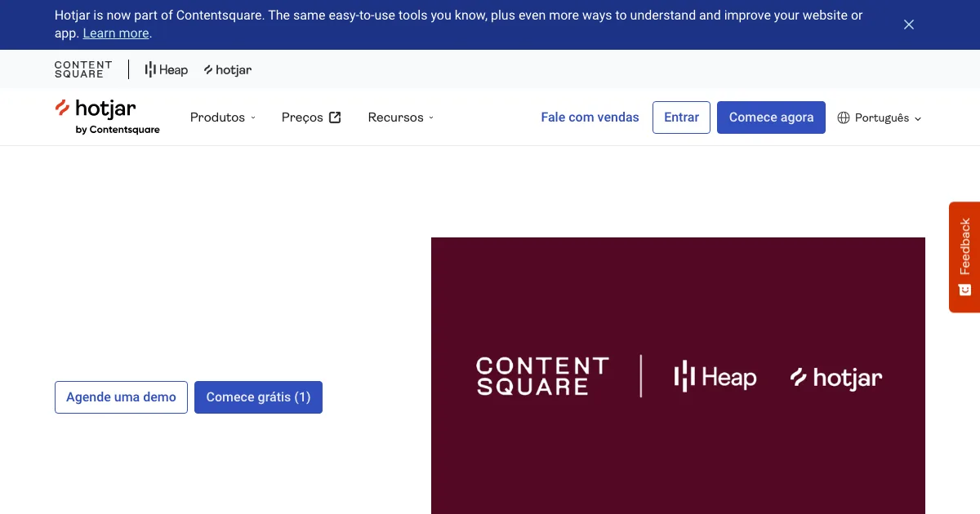Click the small hotjar logo beside Heap
This screenshot has height=514, width=980.
tap(228, 70)
